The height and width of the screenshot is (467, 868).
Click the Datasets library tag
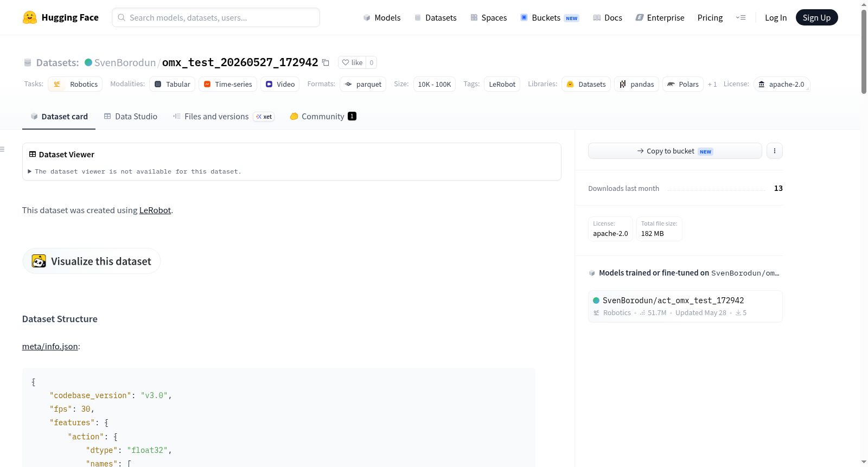click(x=586, y=84)
